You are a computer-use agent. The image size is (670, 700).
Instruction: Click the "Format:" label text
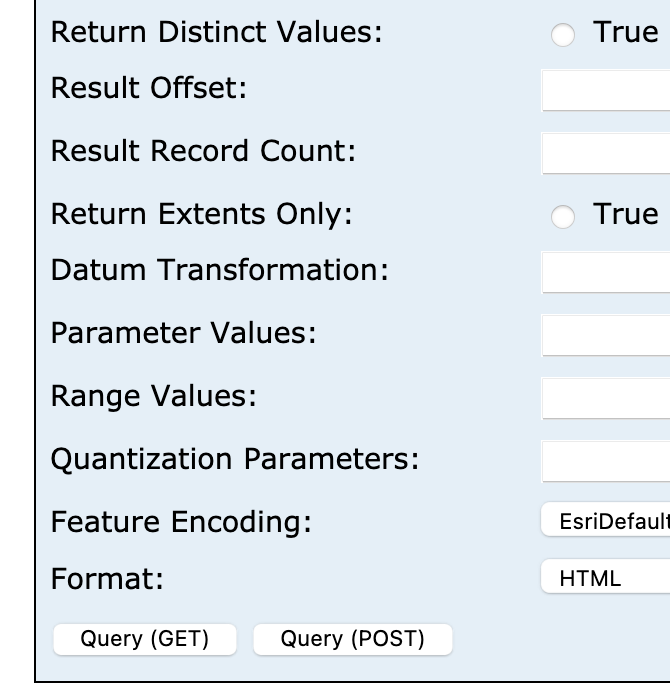(x=107, y=579)
